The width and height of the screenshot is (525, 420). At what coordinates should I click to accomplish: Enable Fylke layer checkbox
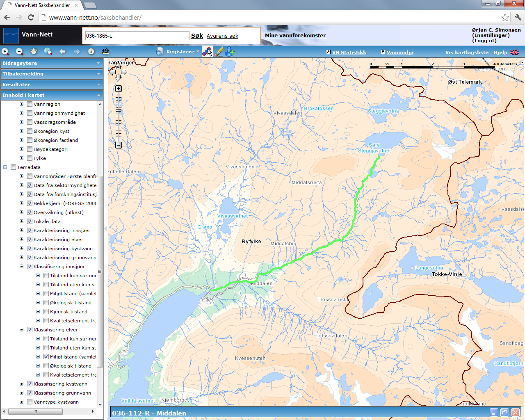point(30,158)
